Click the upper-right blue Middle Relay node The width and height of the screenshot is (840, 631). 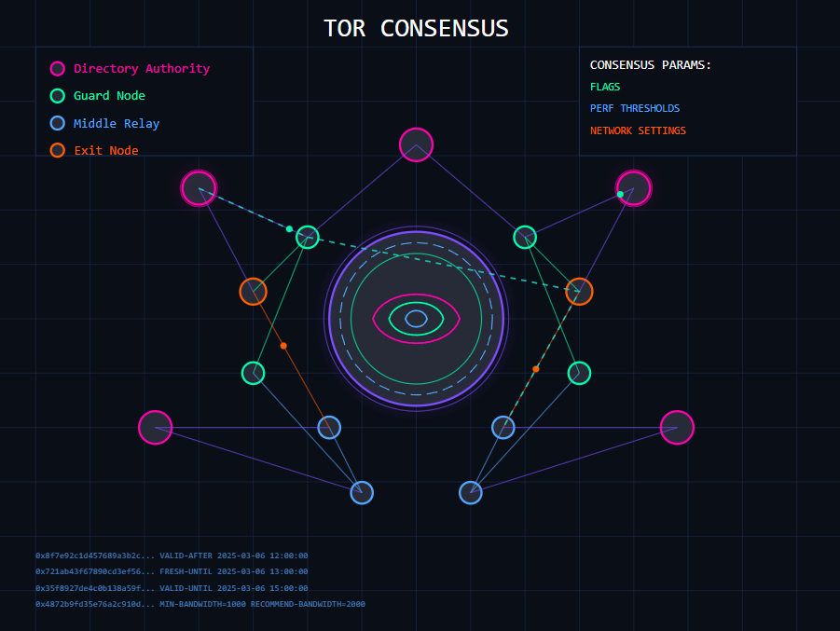503,428
